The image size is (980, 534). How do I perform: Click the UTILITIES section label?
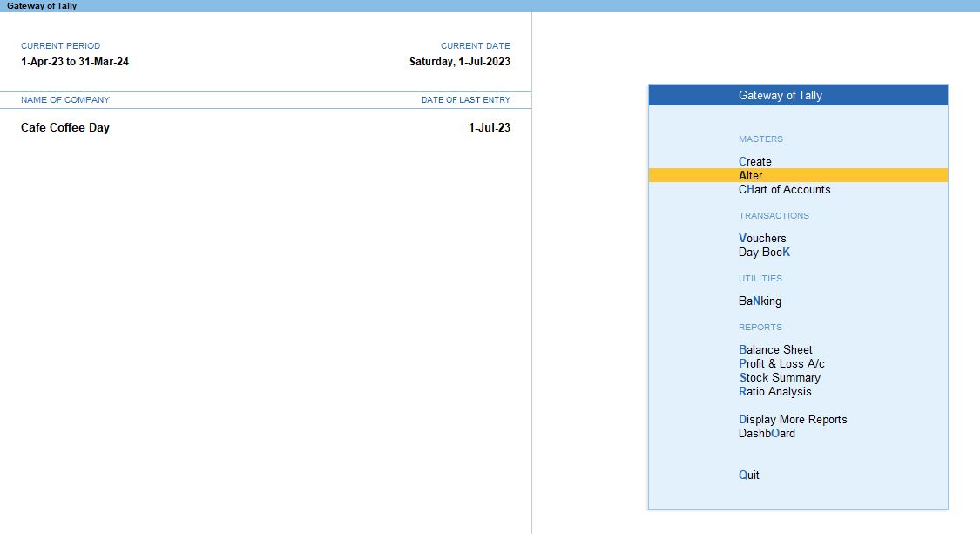coord(760,278)
